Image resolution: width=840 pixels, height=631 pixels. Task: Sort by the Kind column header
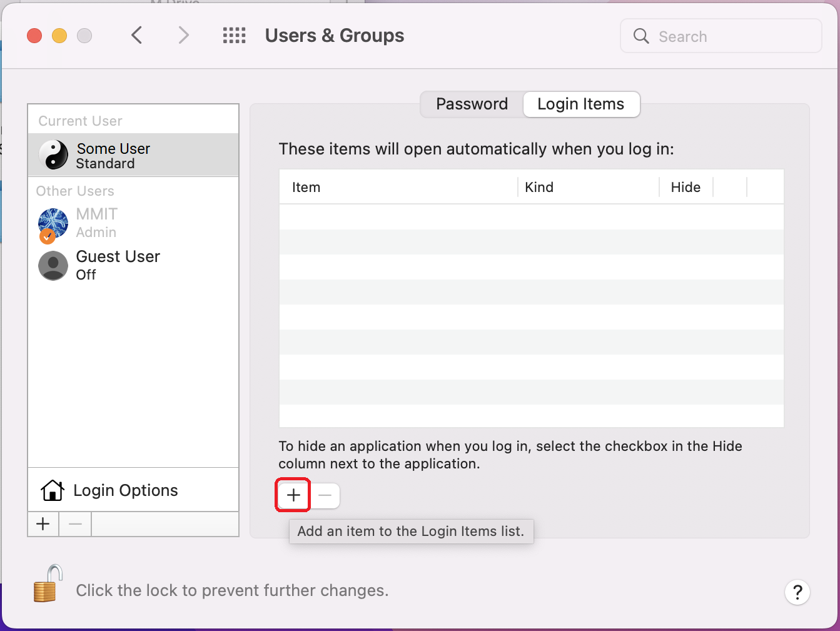(x=588, y=187)
